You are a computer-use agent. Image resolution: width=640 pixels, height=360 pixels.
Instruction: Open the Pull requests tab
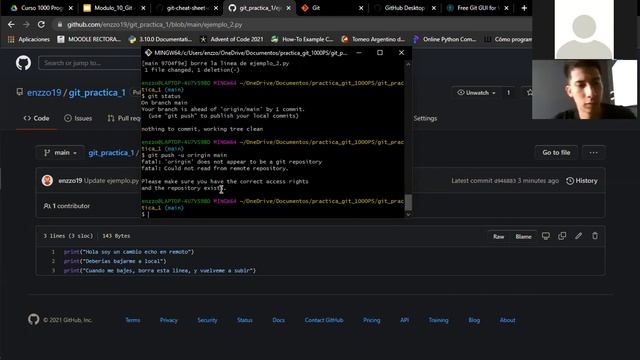click(x=124, y=118)
